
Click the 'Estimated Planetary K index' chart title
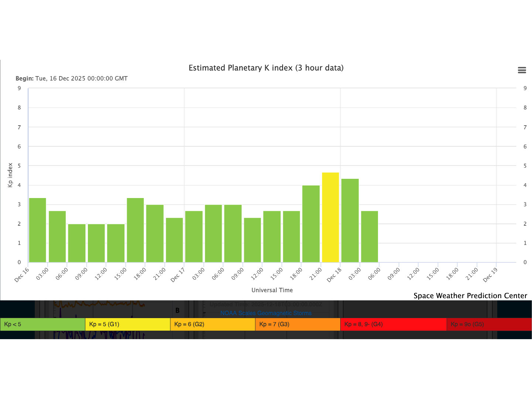coord(266,68)
